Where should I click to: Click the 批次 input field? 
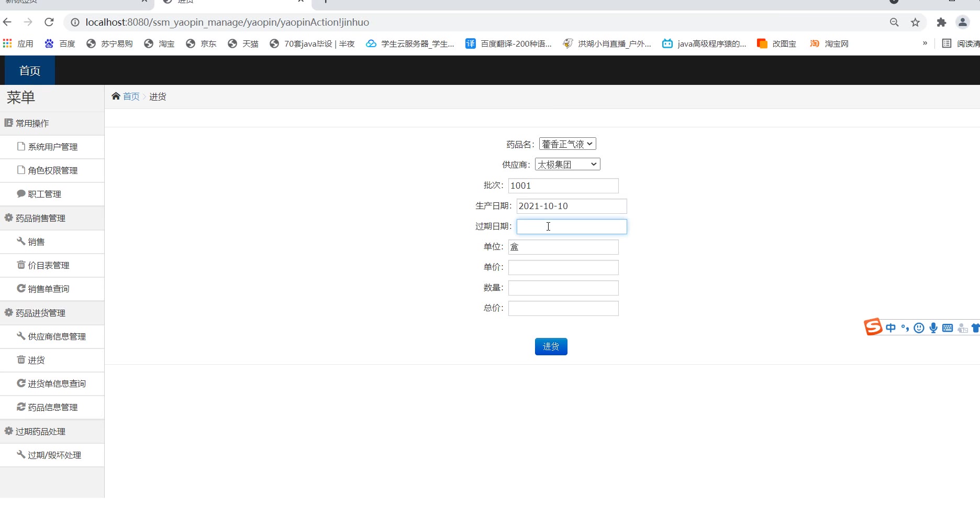tap(563, 185)
